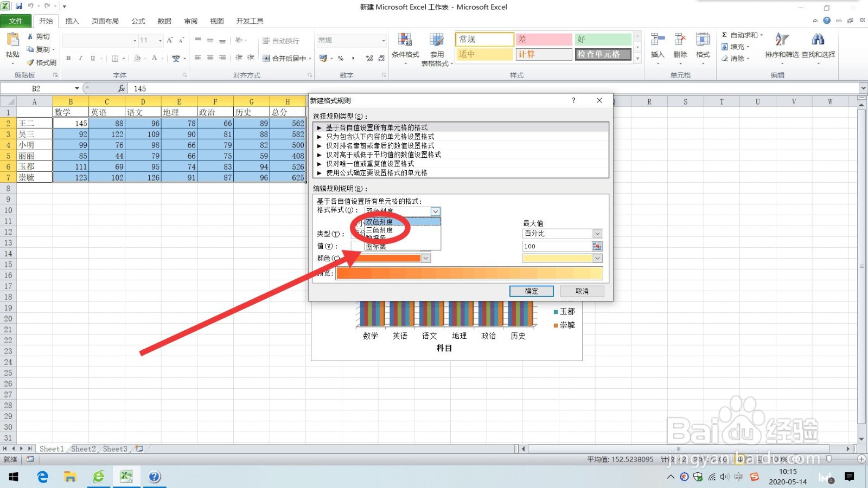868x488 pixels.
Task: Click the cell borders icon
Action: tap(115, 58)
